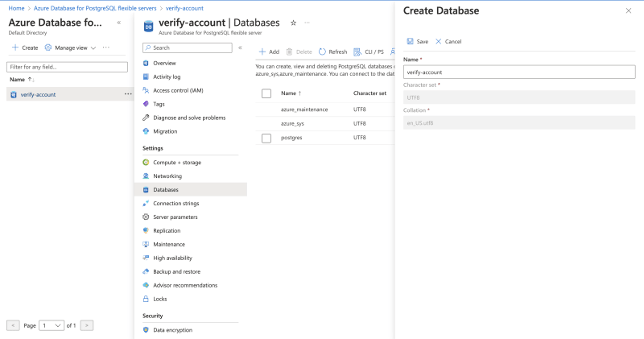The image size is (644, 339).
Task: Open more options in server list toolbar
Action: click(x=106, y=48)
